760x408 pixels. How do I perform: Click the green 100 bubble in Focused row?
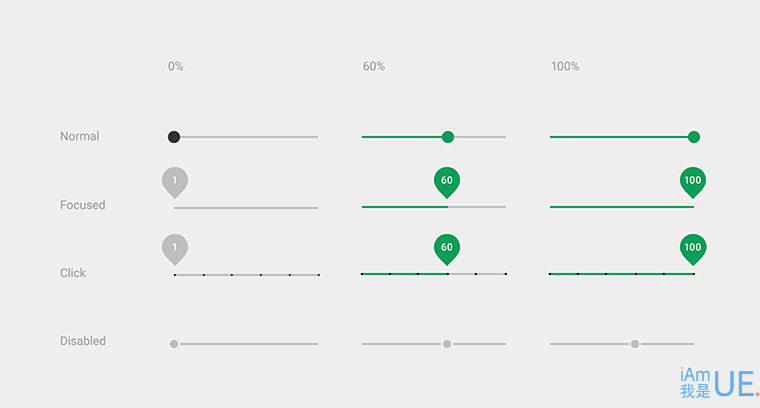[x=693, y=183]
